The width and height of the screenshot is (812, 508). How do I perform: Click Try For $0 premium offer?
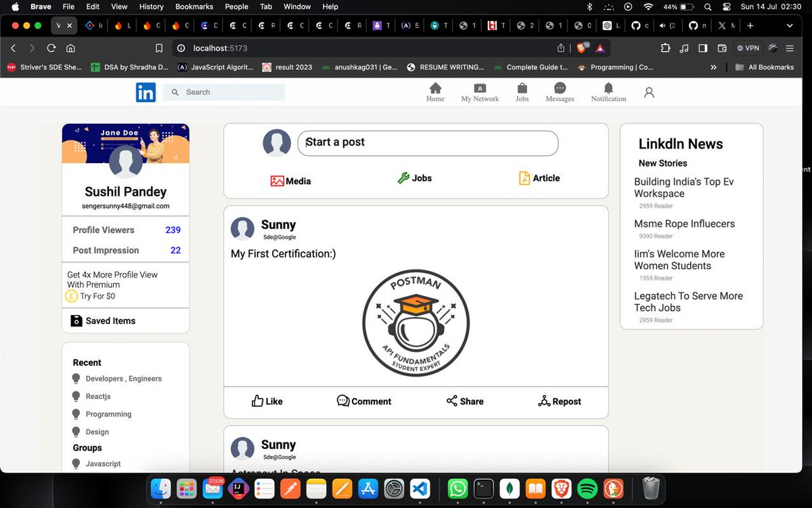tap(91, 296)
